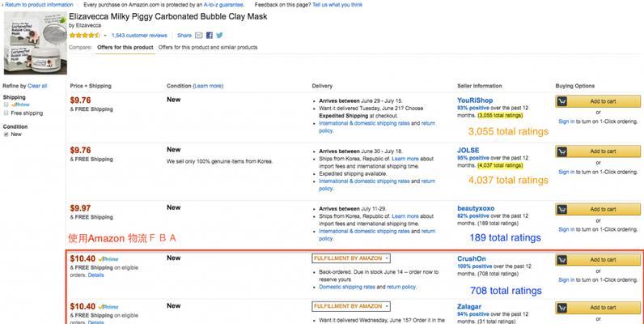Open the star rating dropdown arrow

click(105, 36)
